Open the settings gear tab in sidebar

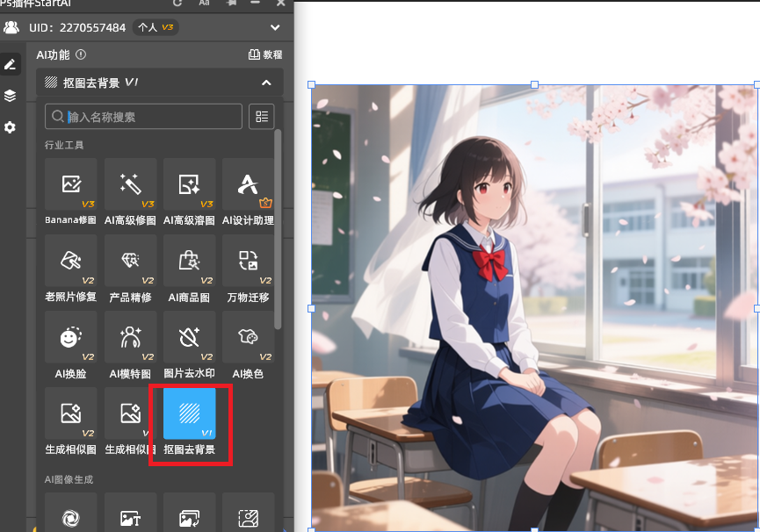[x=11, y=127]
